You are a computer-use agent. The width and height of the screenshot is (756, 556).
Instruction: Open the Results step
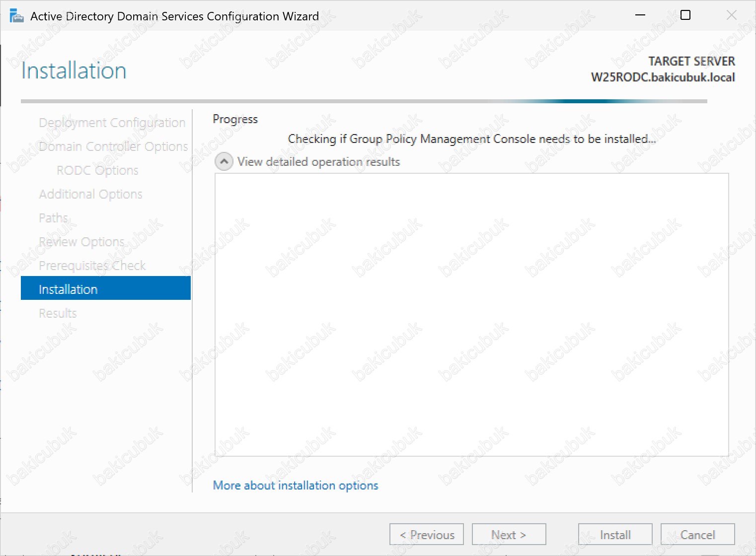pyautogui.click(x=58, y=313)
